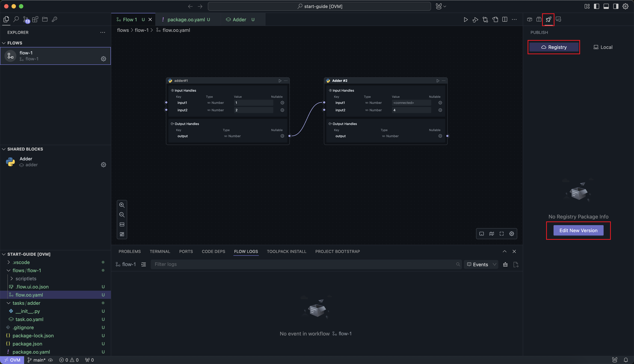Image resolution: width=634 pixels, height=364 pixels.
Task: Select the Registry button
Action: pyautogui.click(x=554, y=47)
